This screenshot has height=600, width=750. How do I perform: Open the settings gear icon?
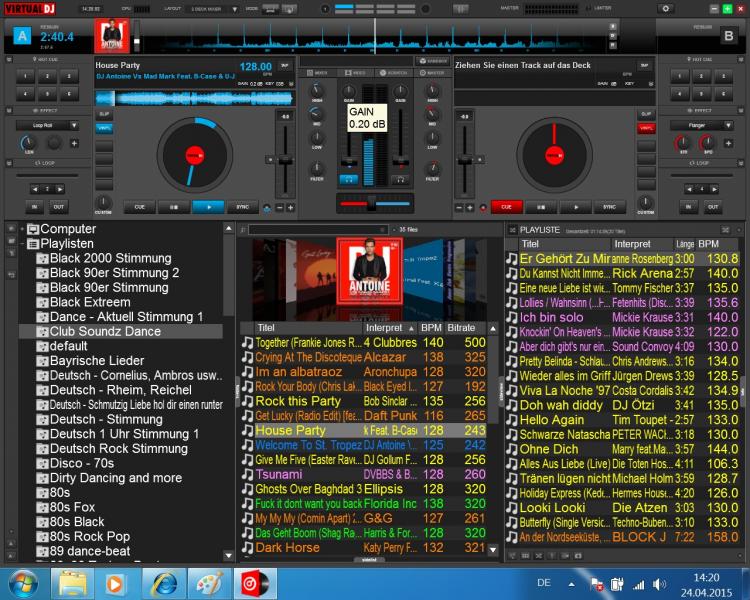[x=666, y=8]
